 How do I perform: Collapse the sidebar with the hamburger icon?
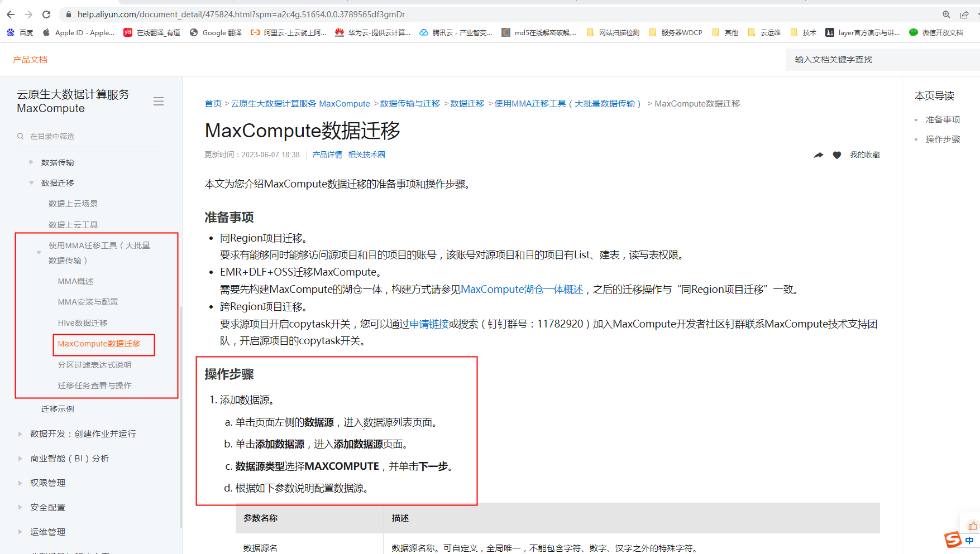click(x=159, y=102)
